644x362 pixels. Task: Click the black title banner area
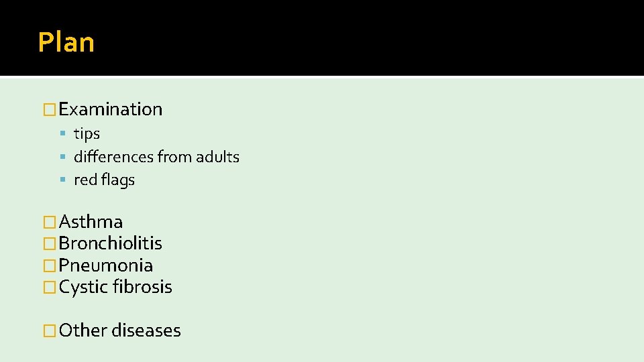pyautogui.click(x=322, y=38)
